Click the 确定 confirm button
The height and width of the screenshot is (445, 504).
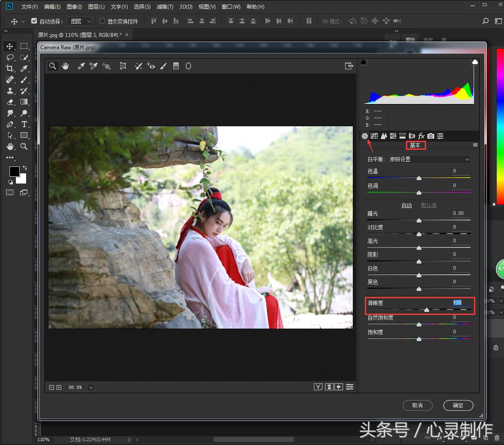point(458,405)
